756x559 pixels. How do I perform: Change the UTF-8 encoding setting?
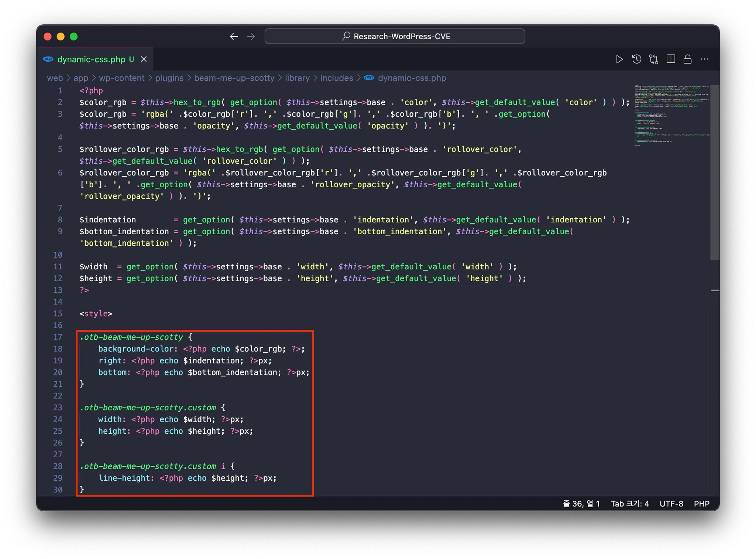click(x=671, y=504)
